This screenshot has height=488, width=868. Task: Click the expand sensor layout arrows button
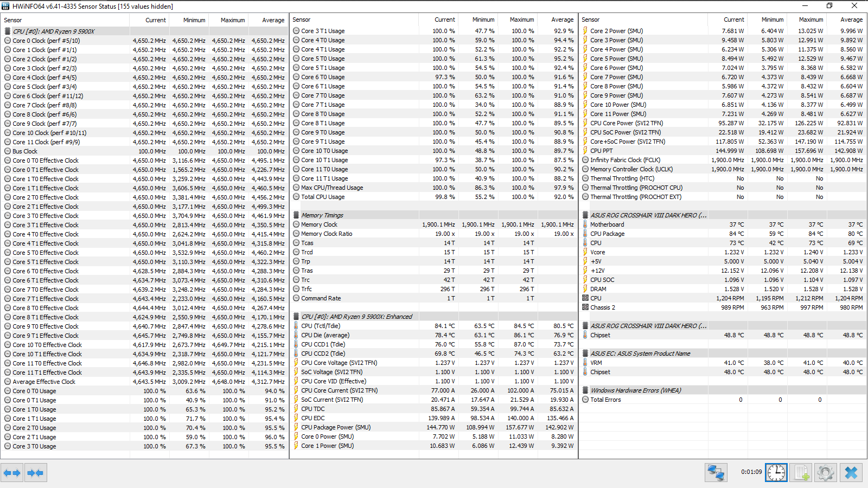coord(12,473)
